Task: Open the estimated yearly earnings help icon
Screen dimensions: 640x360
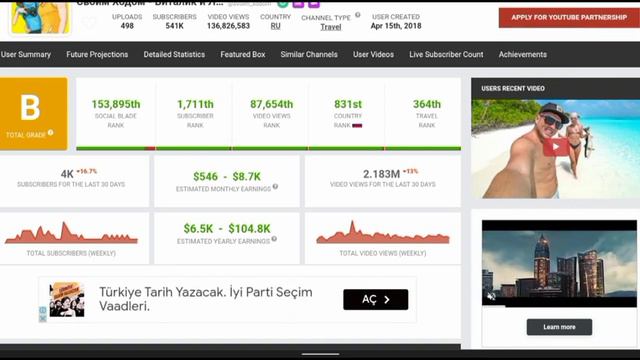Action: tap(274, 239)
